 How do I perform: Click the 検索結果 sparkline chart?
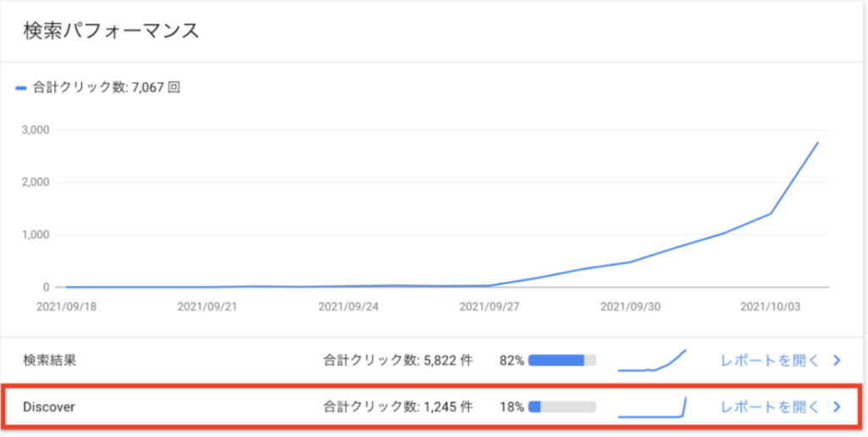tap(652, 361)
